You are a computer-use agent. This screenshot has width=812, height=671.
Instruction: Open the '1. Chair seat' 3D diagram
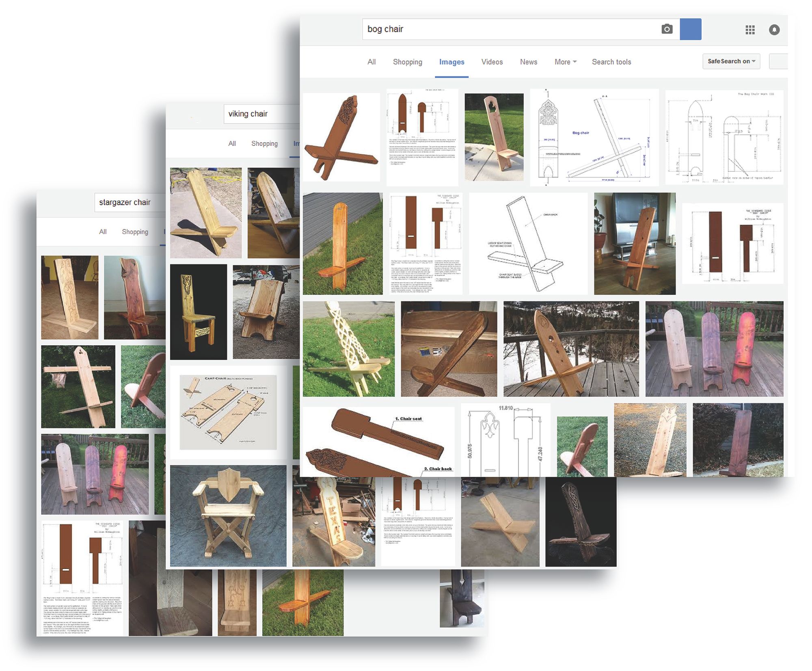coord(379,442)
